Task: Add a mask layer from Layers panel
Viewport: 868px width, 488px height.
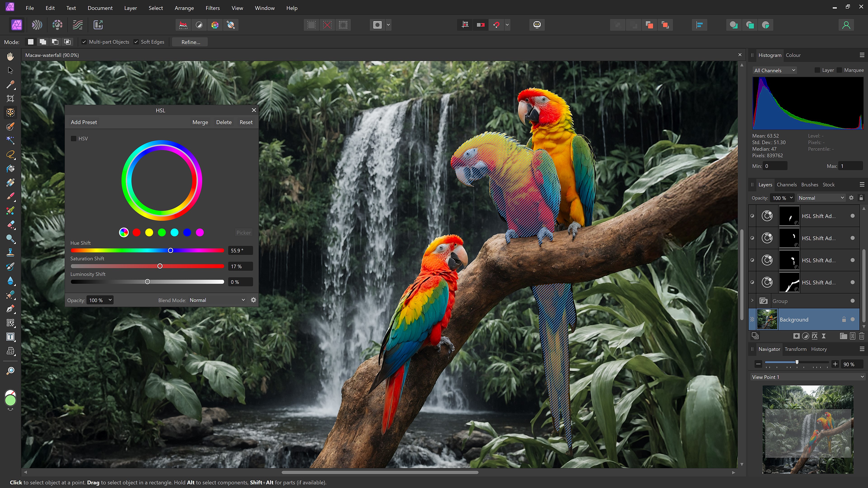Action: click(797, 336)
